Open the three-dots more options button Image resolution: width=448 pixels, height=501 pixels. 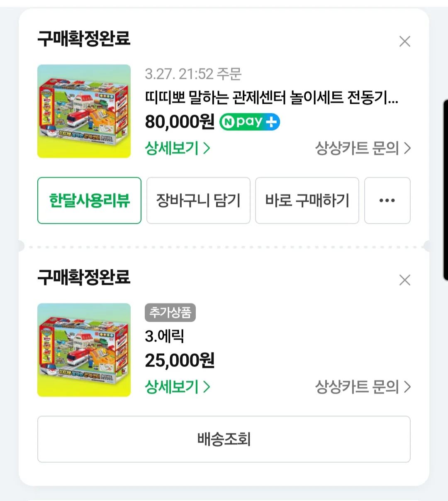[x=387, y=200]
